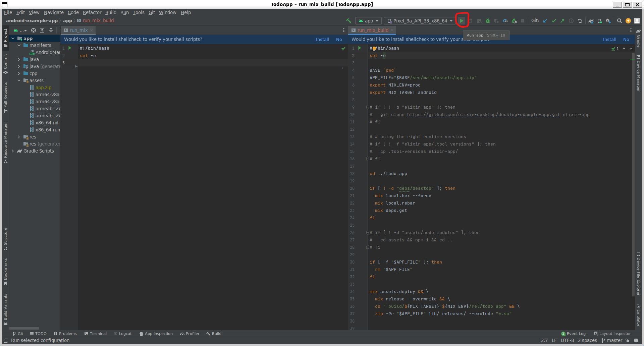Click the Git Rollback undo arrow icon

[x=580, y=21]
